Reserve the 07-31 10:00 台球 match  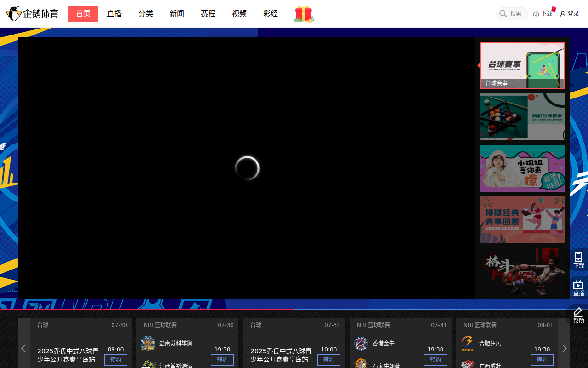pos(329,360)
